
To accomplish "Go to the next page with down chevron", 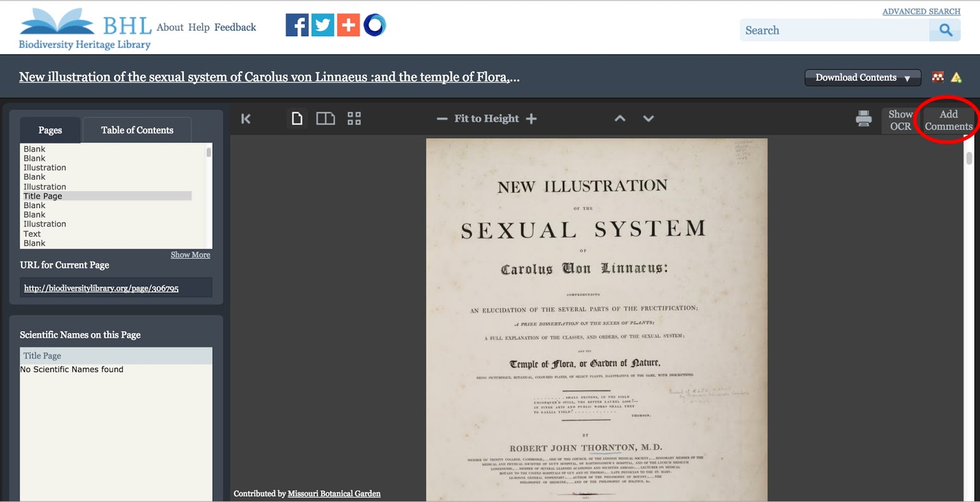I will click(x=648, y=119).
